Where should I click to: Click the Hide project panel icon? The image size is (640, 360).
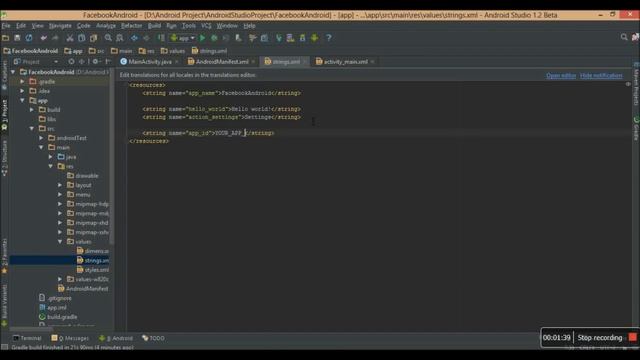[108, 62]
